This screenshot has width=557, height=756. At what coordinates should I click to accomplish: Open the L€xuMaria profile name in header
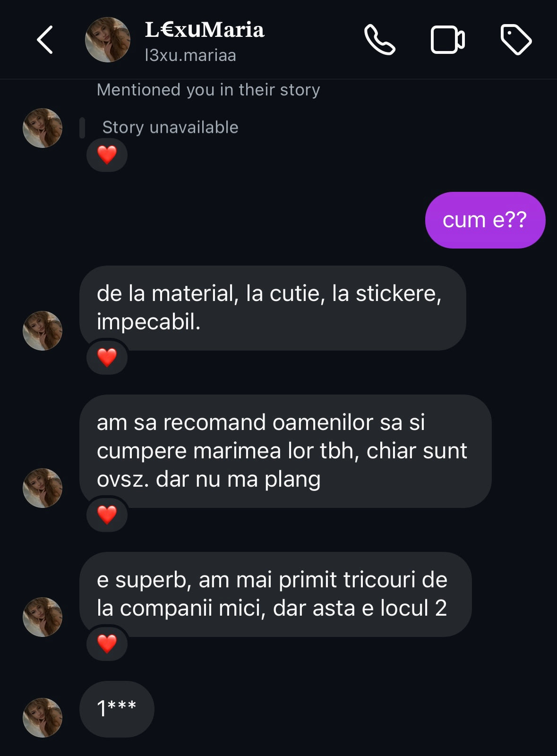[204, 30]
